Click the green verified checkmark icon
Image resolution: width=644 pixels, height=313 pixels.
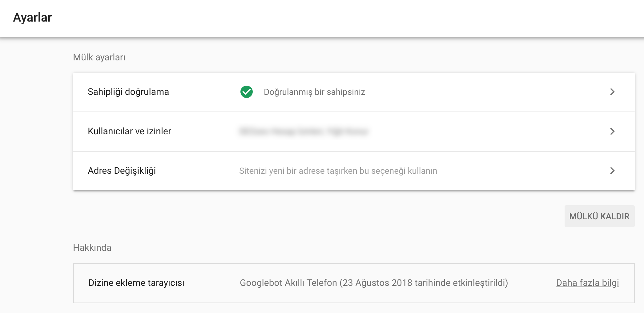point(247,92)
